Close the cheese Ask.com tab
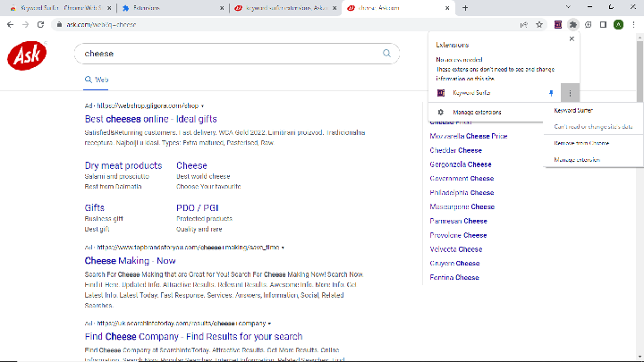This screenshot has width=644, height=362. coord(447,8)
